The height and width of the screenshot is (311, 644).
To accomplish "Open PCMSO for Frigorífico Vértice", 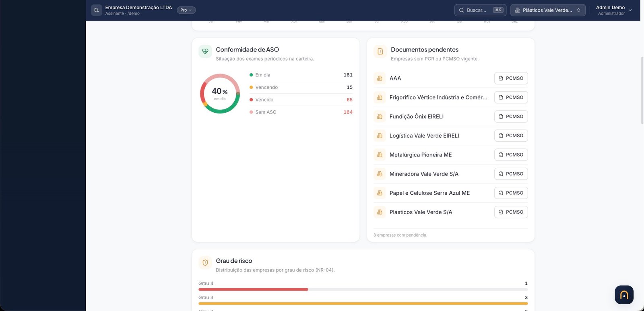I will tap(511, 97).
